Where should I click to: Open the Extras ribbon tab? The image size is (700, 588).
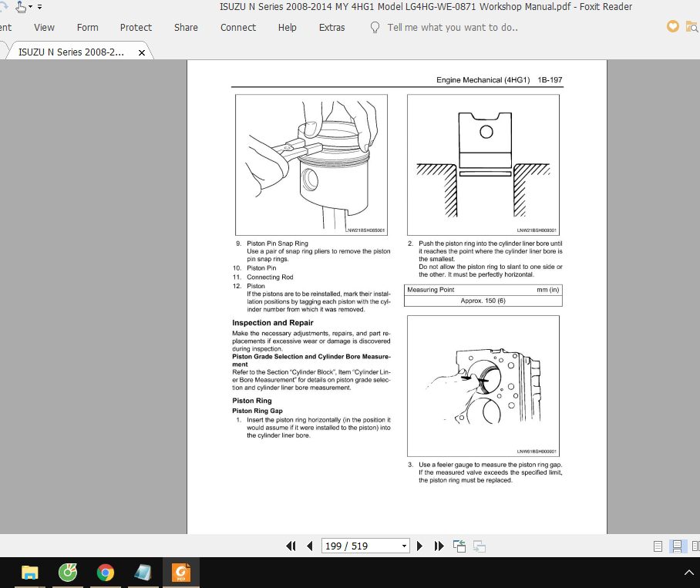click(x=331, y=28)
